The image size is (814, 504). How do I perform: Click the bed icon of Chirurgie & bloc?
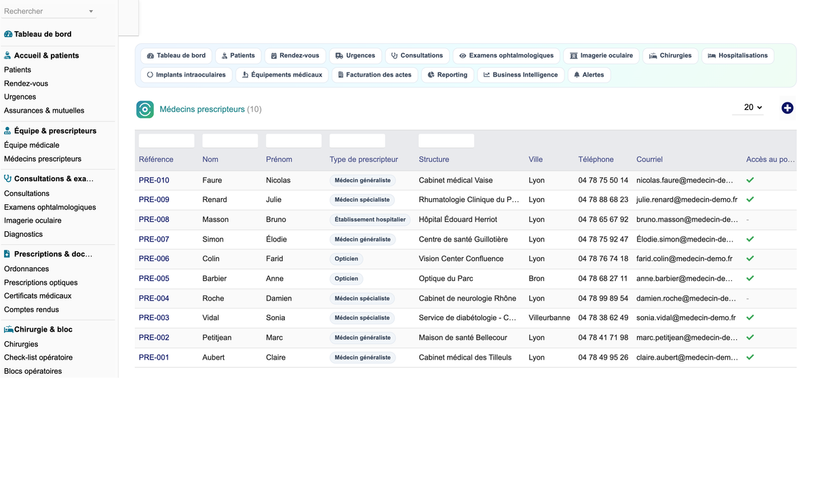point(9,330)
